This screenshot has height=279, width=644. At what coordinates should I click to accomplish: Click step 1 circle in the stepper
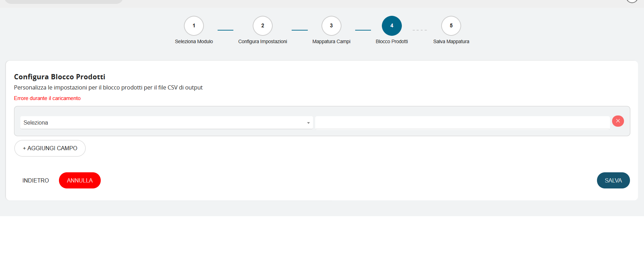pos(194,26)
